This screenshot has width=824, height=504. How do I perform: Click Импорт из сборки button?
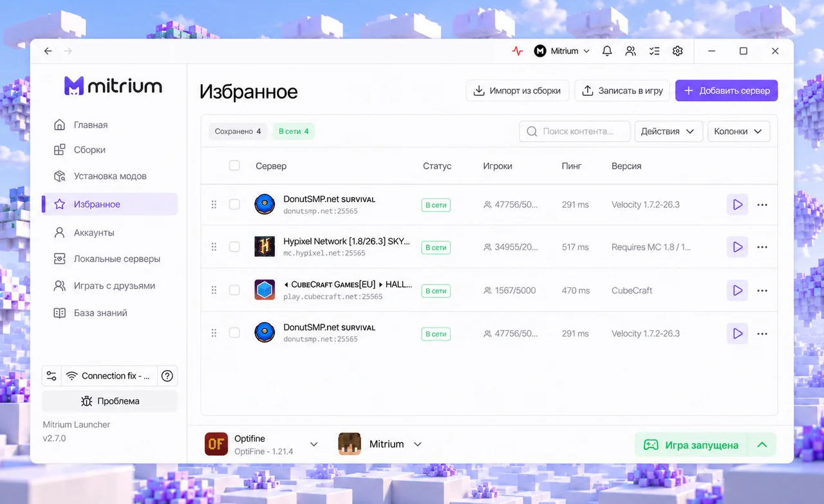(518, 91)
